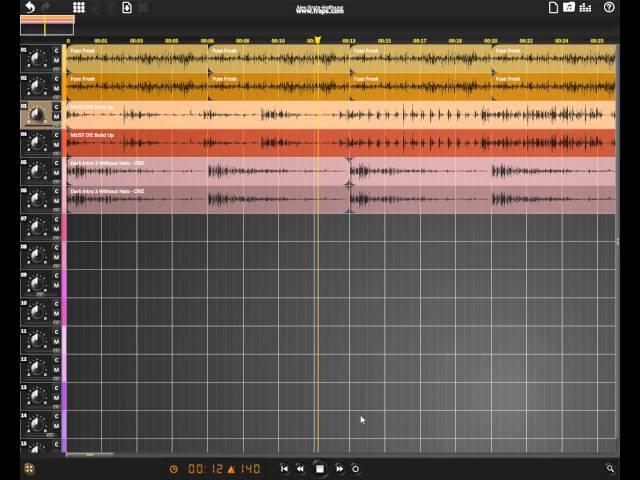This screenshot has height=480, width=640.
Task: Toggle the C button on track 03
Action: [56, 107]
